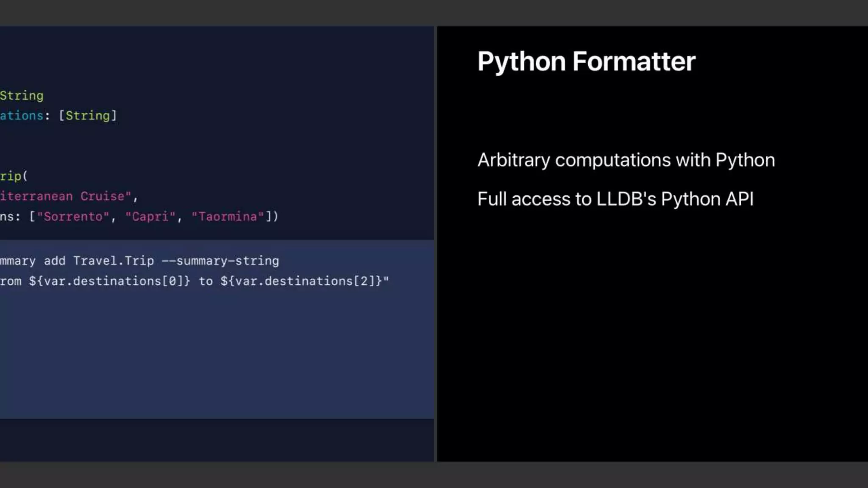868x488 pixels.
Task: Click the word "LLDB's" in the bullet text
Action: [x=626, y=199]
